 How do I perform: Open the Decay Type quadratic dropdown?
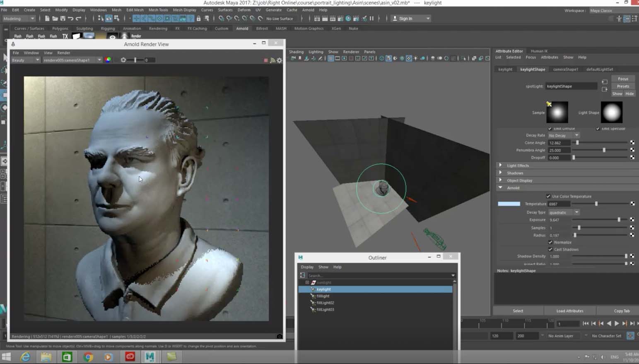point(564,212)
